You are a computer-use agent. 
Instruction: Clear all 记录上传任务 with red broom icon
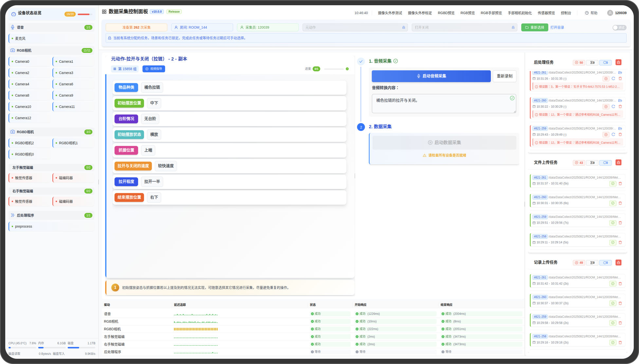point(618,263)
